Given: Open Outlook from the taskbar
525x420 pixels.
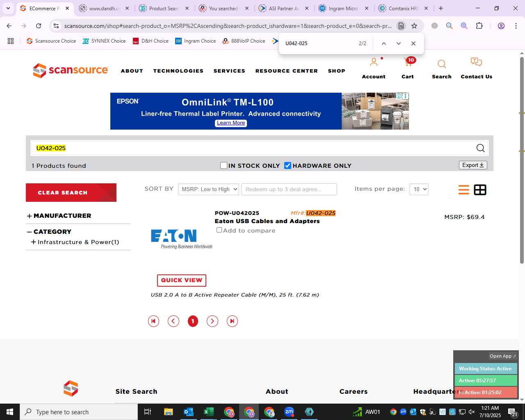Looking at the screenshot, I should [189, 412].
